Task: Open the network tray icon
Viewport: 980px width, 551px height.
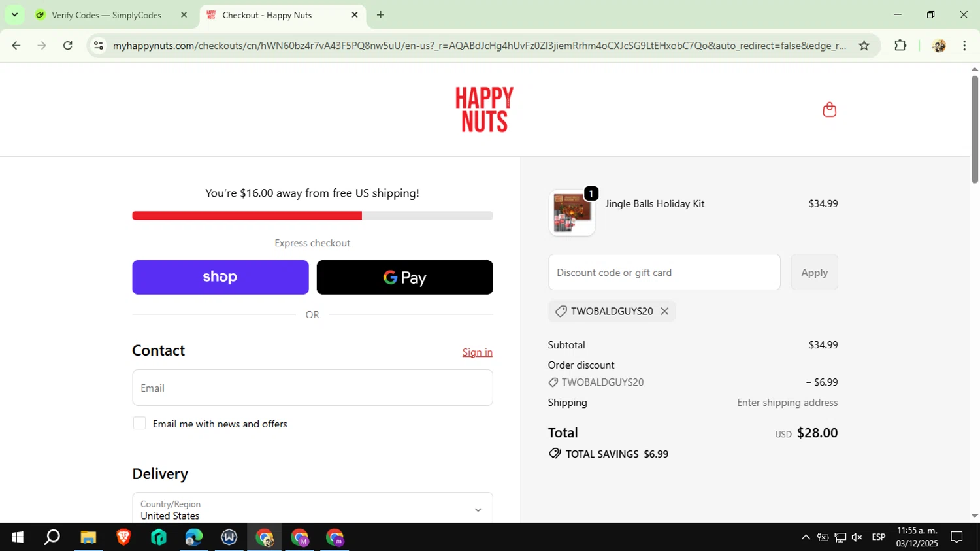Action: (x=840, y=537)
